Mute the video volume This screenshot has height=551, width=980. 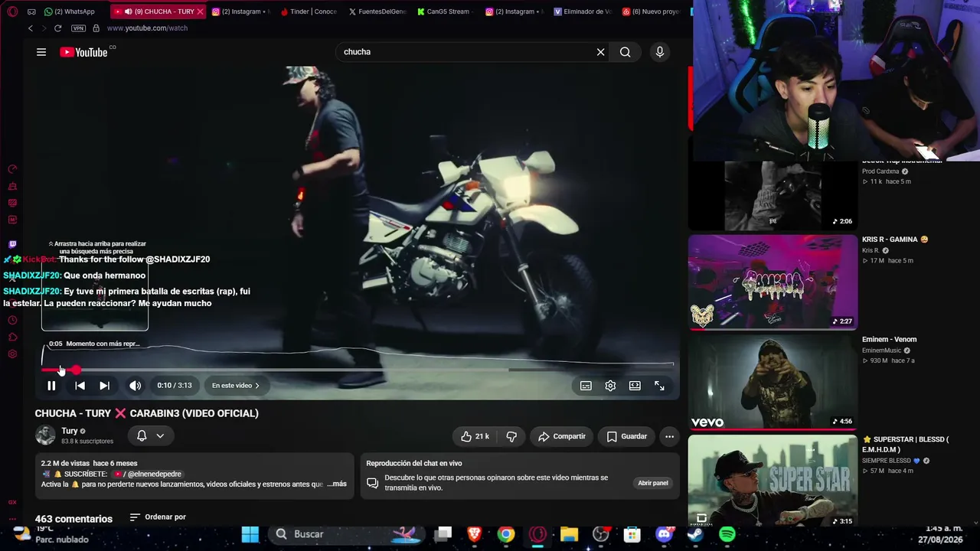click(135, 386)
